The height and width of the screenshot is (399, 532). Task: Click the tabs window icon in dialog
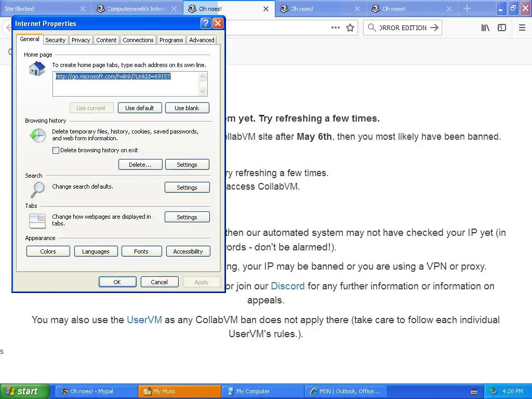[37, 221]
